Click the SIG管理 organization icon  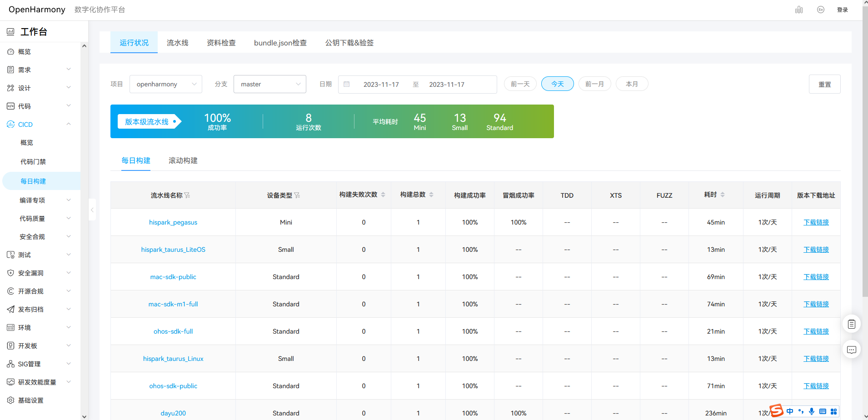pyautogui.click(x=10, y=364)
